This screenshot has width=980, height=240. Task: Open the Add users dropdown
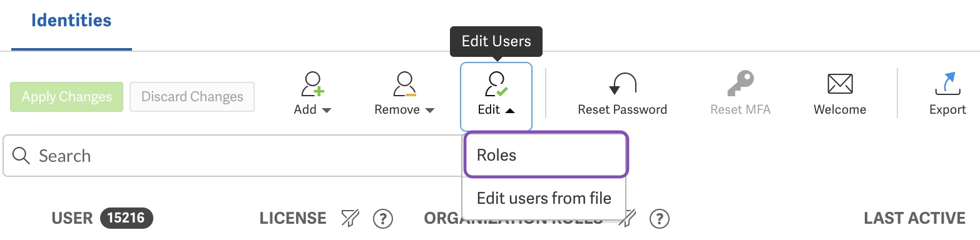[312, 94]
